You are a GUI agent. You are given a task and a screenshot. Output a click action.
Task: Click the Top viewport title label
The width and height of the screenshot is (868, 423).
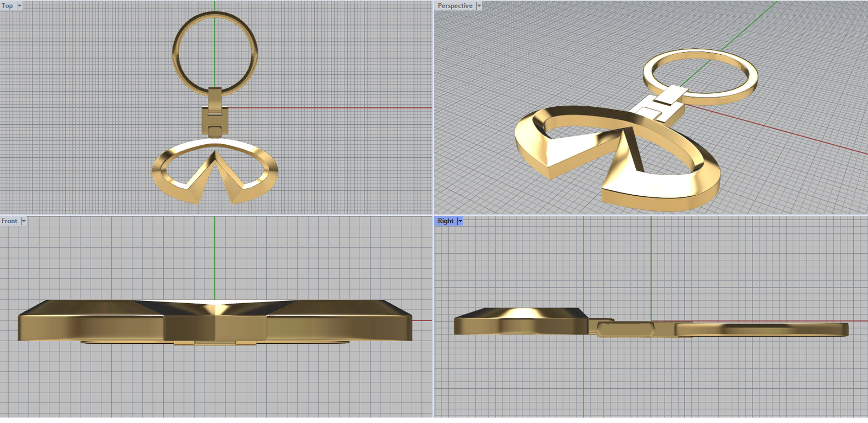click(7, 6)
